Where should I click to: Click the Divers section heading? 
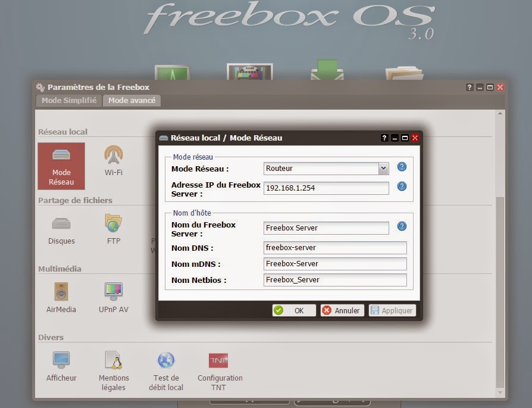(51, 337)
